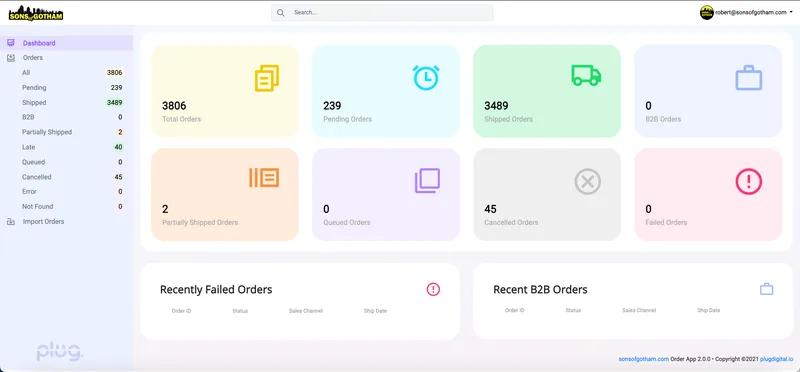Open the B2B Orders card label
The image size is (800, 372).
(x=663, y=119)
